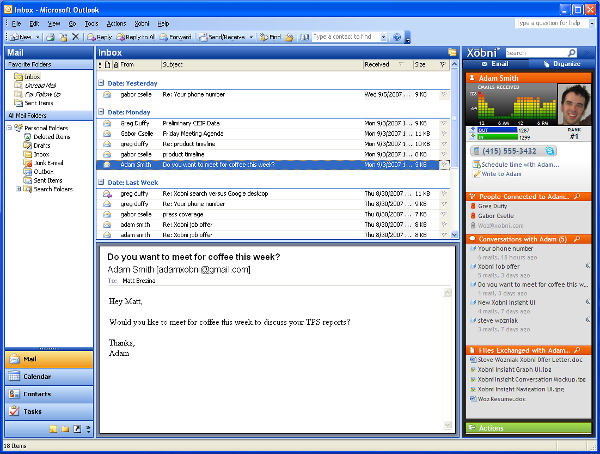Image resolution: width=600 pixels, height=454 pixels.
Task: Click the Move to Folder icon
Action: 63,37
